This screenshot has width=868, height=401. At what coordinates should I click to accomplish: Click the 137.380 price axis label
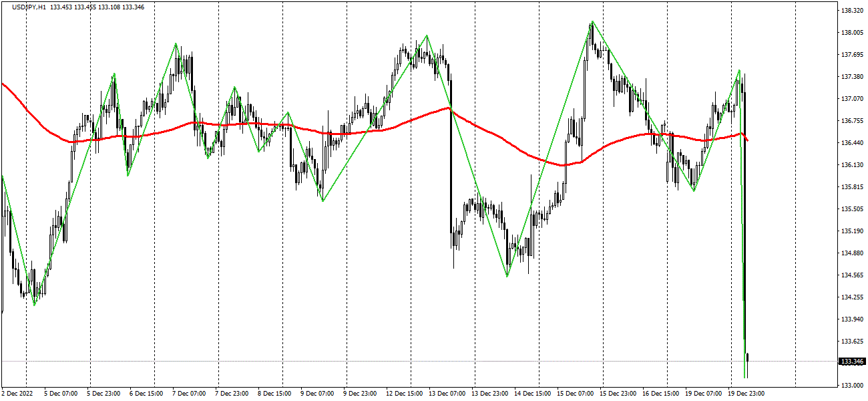(851, 77)
